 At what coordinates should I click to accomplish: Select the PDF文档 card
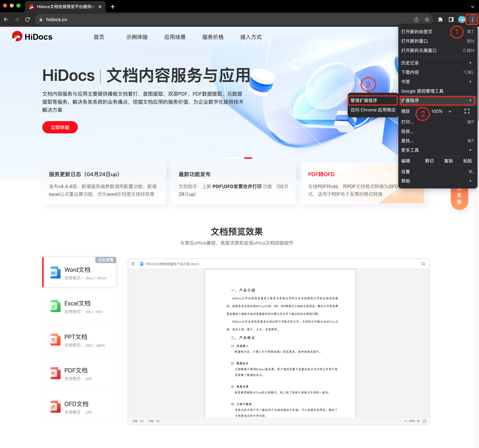[x=79, y=373]
